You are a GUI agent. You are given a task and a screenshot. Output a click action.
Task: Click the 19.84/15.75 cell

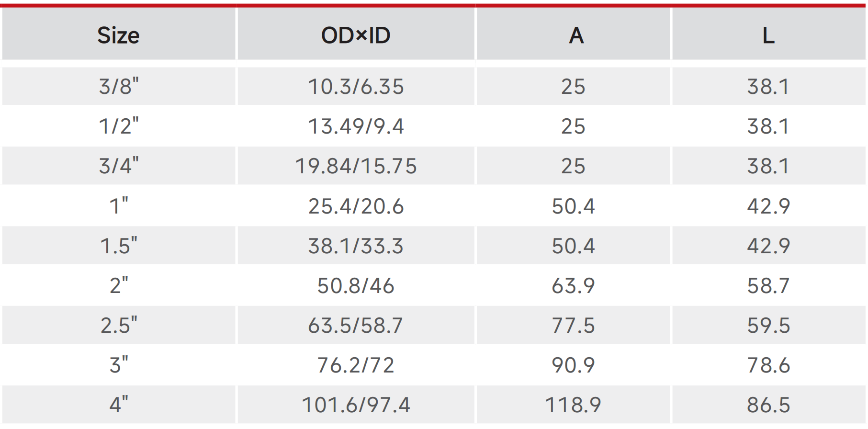pos(356,166)
